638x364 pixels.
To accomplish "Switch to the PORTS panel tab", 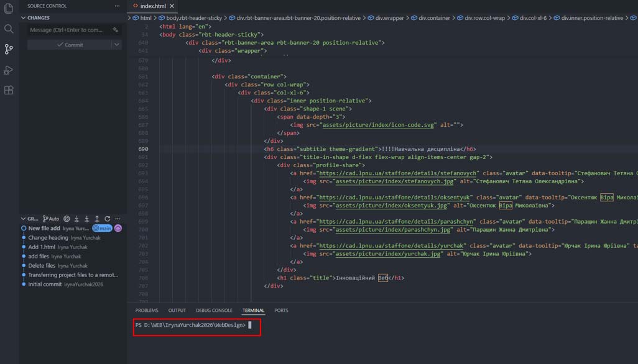I will tap(281, 310).
